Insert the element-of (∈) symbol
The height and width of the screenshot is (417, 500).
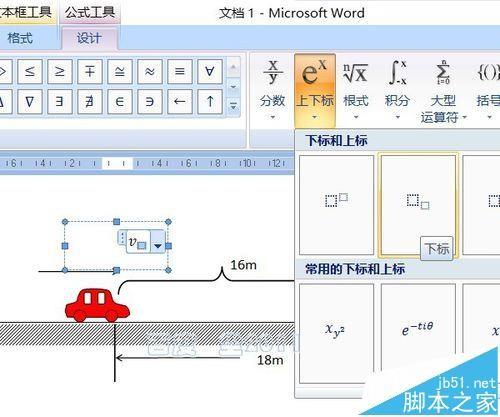point(120,101)
